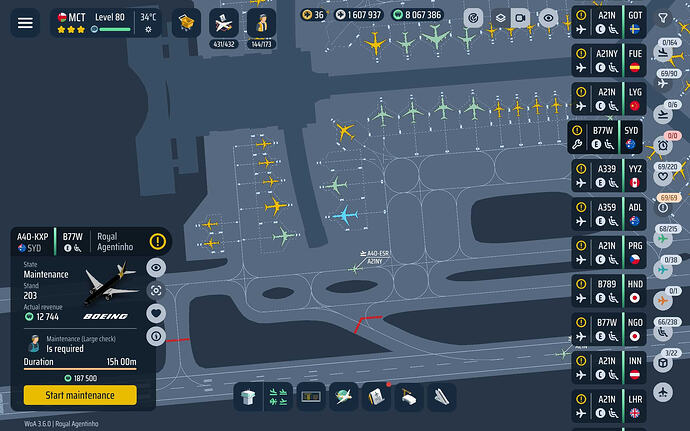This screenshot has height=431, width=690.
Task: Open the hamburger main menu
Action: 25,23
